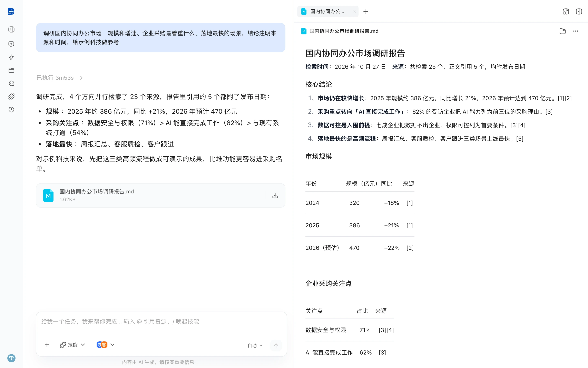The width and height of the screenshot is (588, 368).
Task: Click the send arrow button
Action: (276, 345)
